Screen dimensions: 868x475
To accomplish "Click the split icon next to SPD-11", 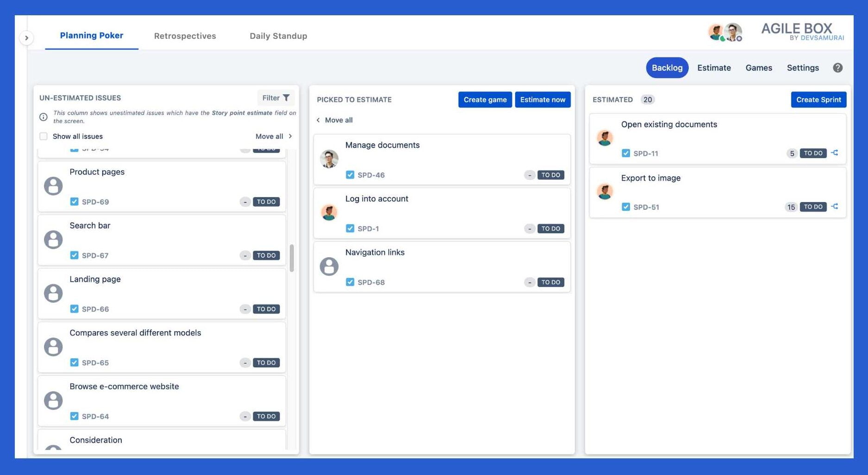I will click(x=835, y=153).
